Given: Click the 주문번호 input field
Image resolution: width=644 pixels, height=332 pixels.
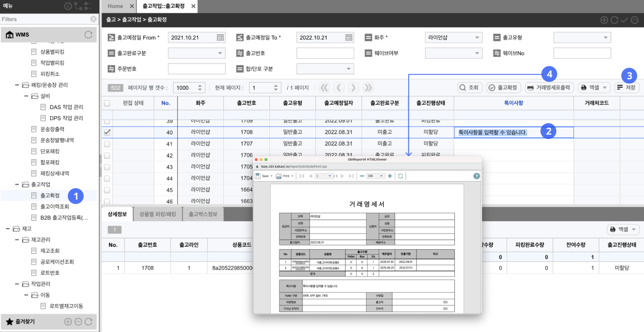Looking at the screenshot, I should pos(196,69).
